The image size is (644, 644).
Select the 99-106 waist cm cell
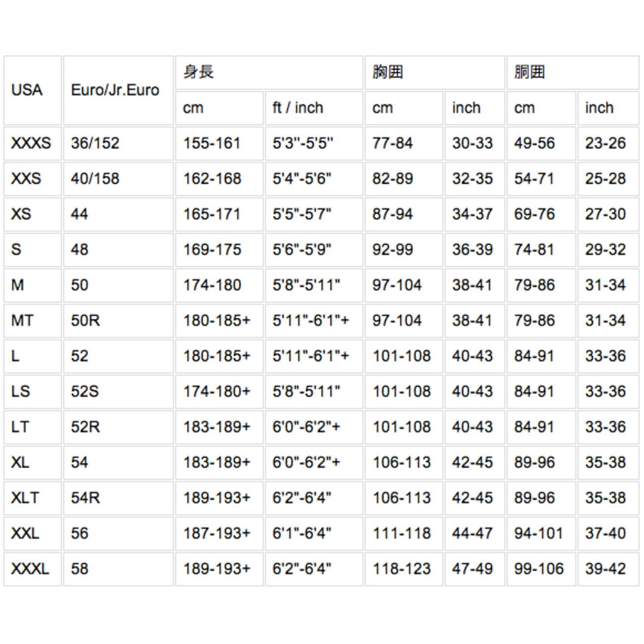click(538, 569)
